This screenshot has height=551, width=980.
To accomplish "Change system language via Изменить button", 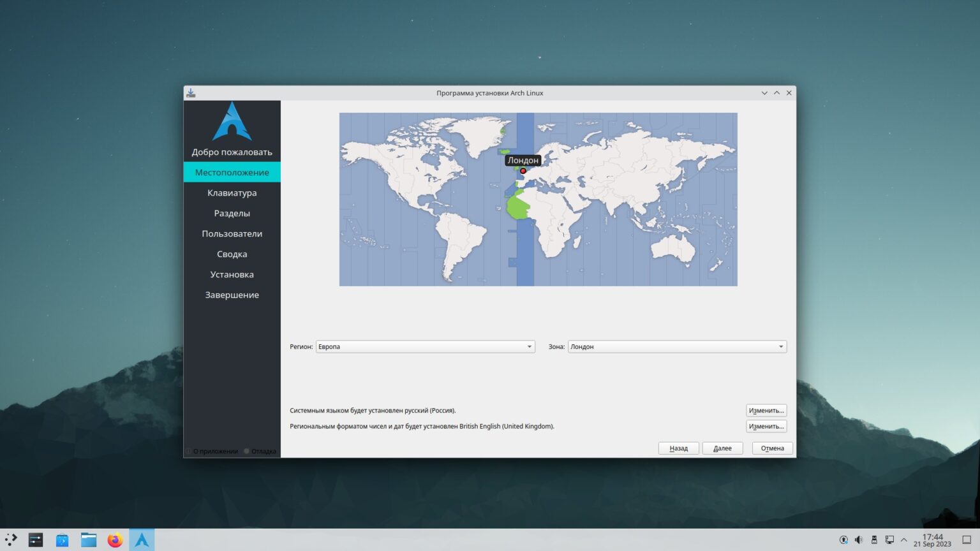I will pyautogui.click(x=766, y=410).
